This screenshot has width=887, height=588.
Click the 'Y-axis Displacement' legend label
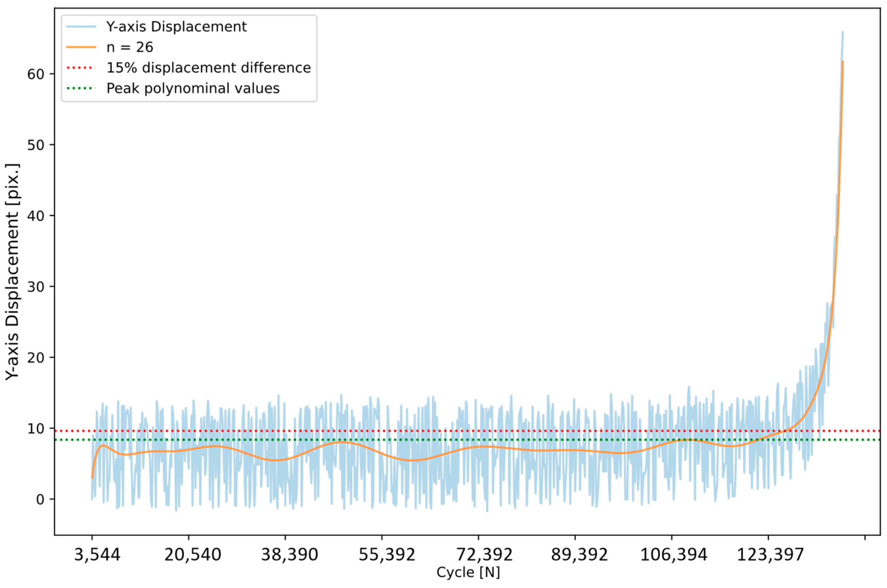(x=176, y=27)
